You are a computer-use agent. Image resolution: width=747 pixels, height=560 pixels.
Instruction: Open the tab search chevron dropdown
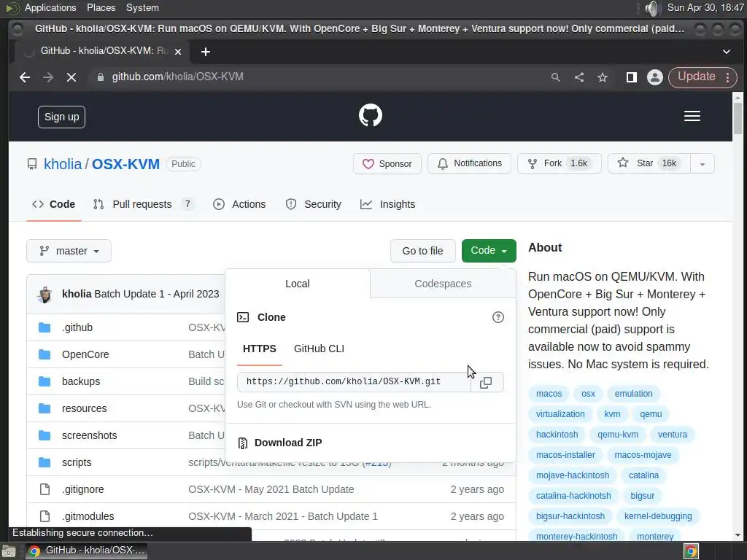[726, 52]
